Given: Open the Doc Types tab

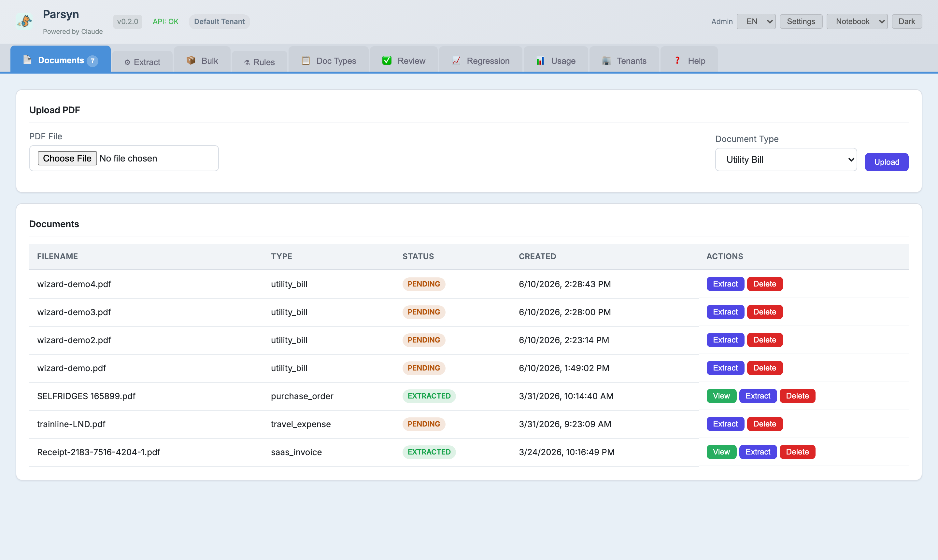Looking at the screenshot, I should (x=328, y=60).
